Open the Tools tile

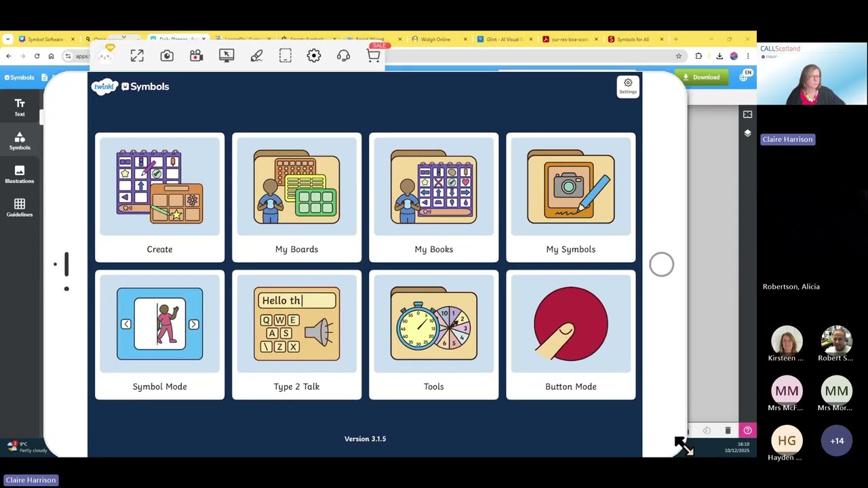pos(433,335)
